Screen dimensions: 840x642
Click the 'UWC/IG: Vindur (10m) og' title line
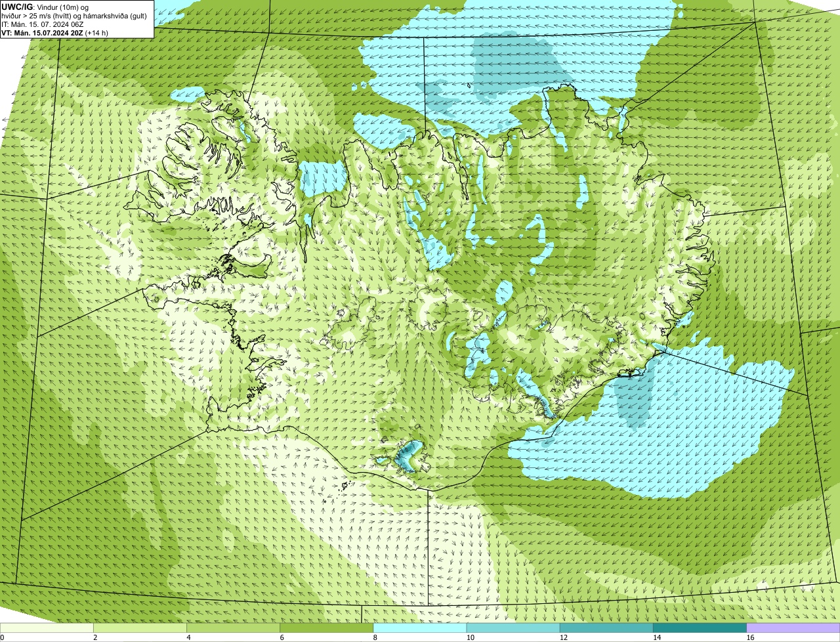(45, 7)
